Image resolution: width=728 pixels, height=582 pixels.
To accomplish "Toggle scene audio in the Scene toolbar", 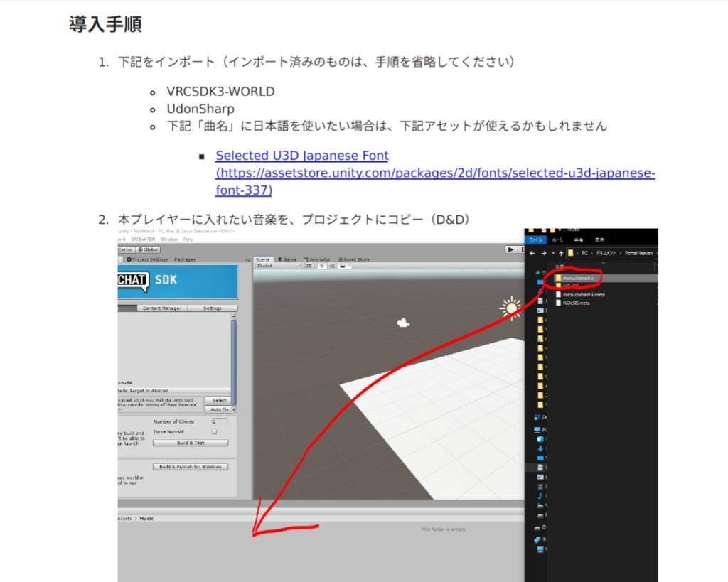I will click(333, 266).
